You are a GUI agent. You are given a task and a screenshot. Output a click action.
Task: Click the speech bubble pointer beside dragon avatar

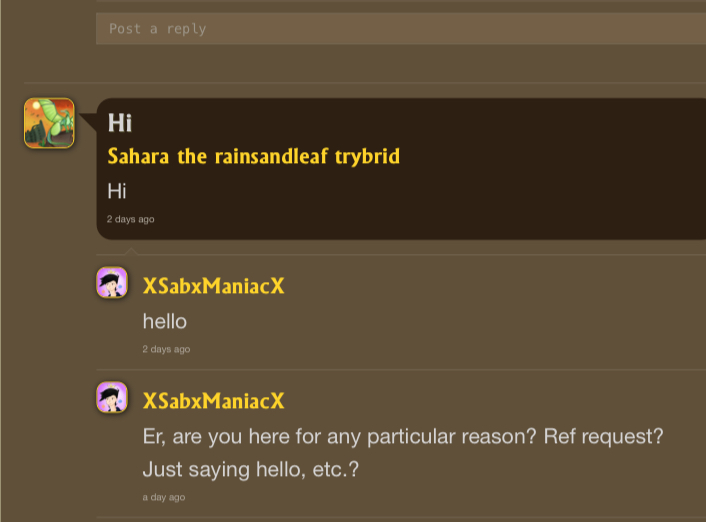coord(88,123)
